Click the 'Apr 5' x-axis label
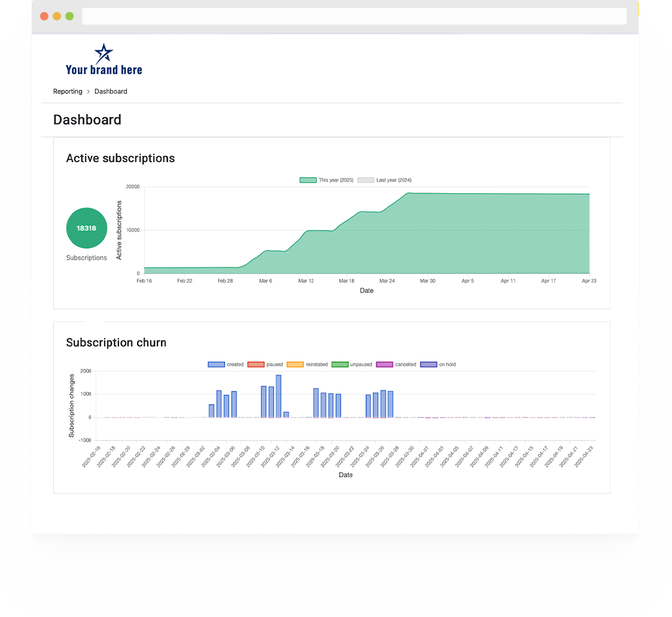Image resolution: width=672 pixels, height=617 pixels. click(x=467, y=281)
